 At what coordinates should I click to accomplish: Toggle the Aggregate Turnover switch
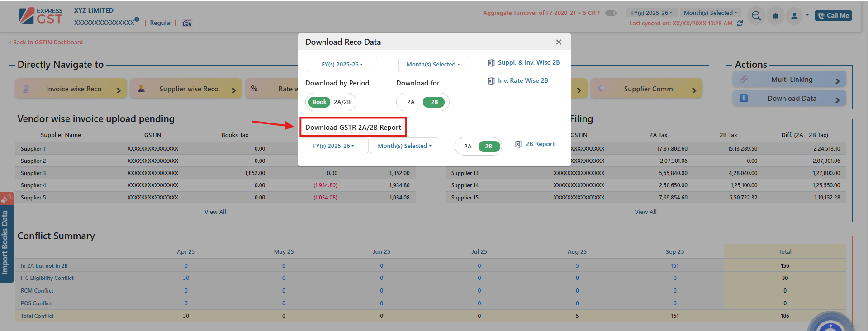[x=611, y=13]
